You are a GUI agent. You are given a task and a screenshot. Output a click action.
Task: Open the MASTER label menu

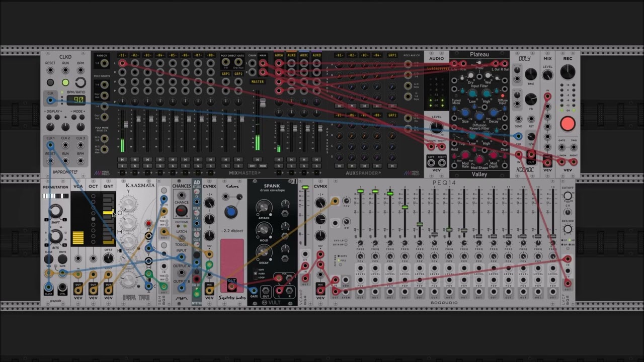pos(257,81)
